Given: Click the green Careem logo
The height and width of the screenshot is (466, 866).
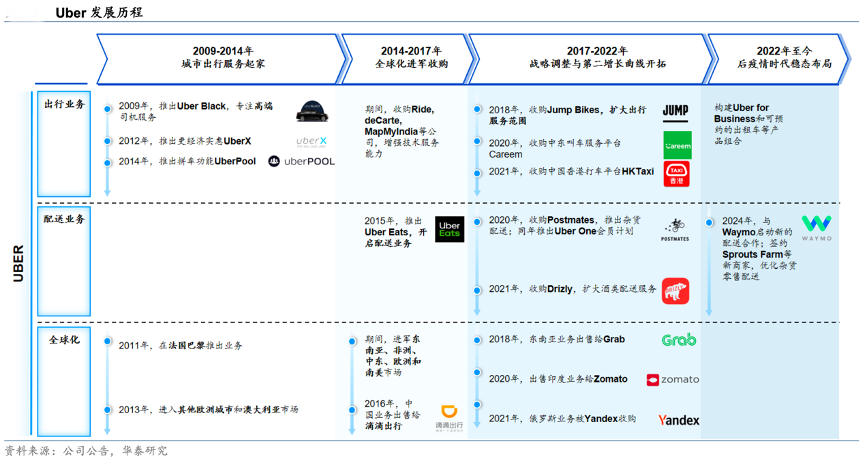Looking at the screenshot, I should click(677, 145).
